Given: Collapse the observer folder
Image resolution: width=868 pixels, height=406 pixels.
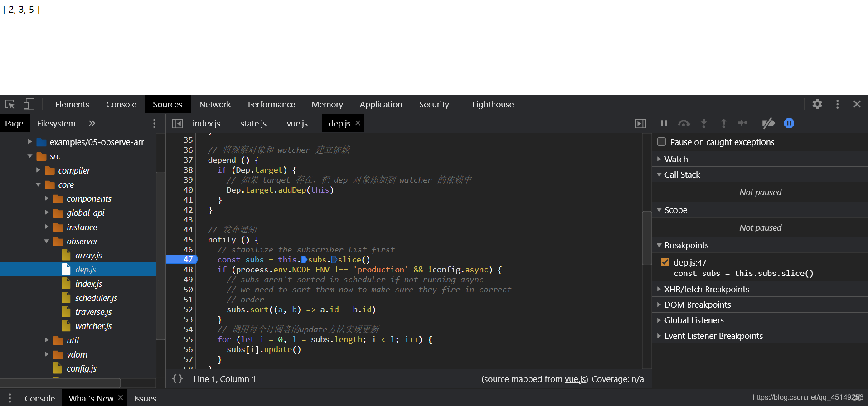Looking at the screenshot, I should [x=47, y=241].
